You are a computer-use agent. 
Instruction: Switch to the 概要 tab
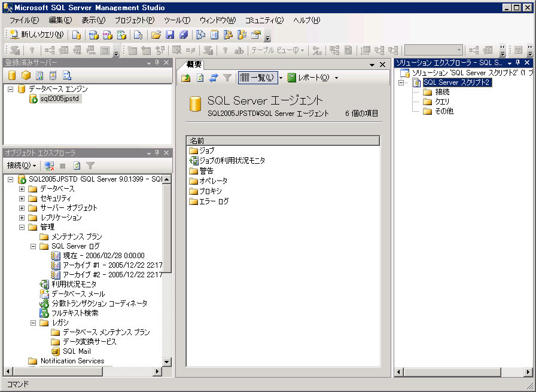(x=193, y=64)
